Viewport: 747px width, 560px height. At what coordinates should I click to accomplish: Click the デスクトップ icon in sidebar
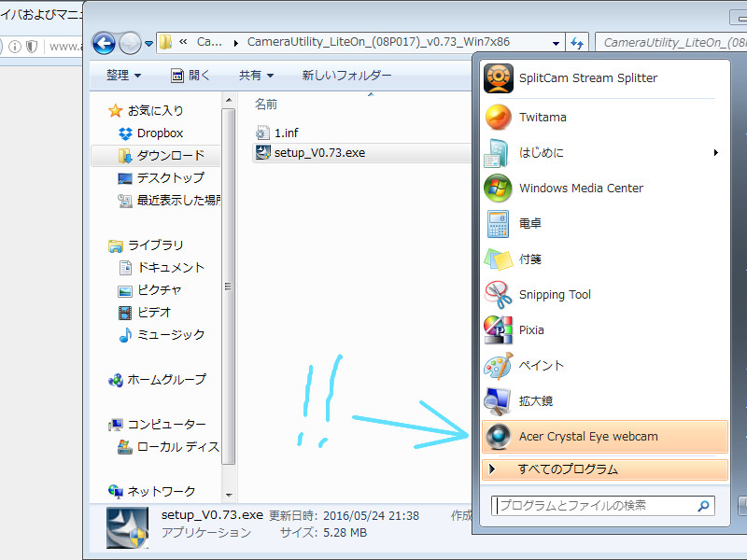point(125,178)
